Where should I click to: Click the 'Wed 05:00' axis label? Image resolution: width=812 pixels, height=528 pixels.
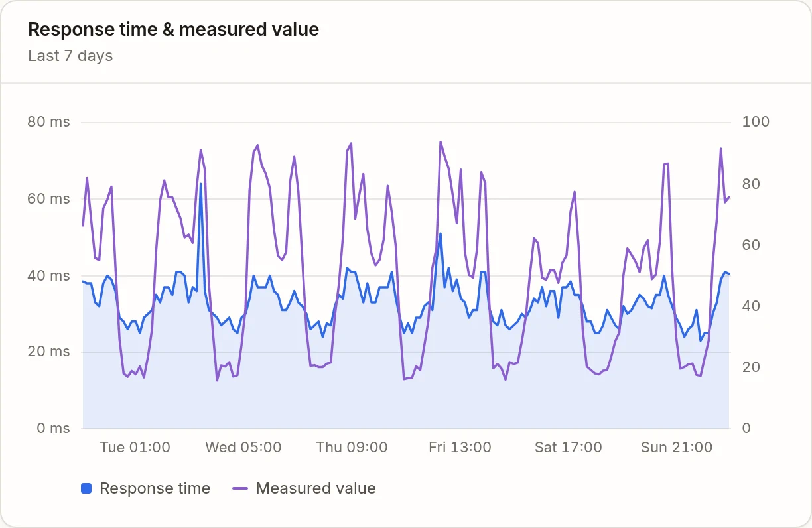tap(243, 448)
